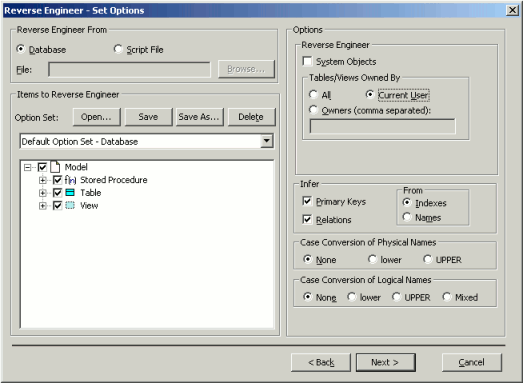Close the Reverse Engineer dialog
The height and width of the screenshot is (383, 523).
pyautogui.click(x=512, y=10)
